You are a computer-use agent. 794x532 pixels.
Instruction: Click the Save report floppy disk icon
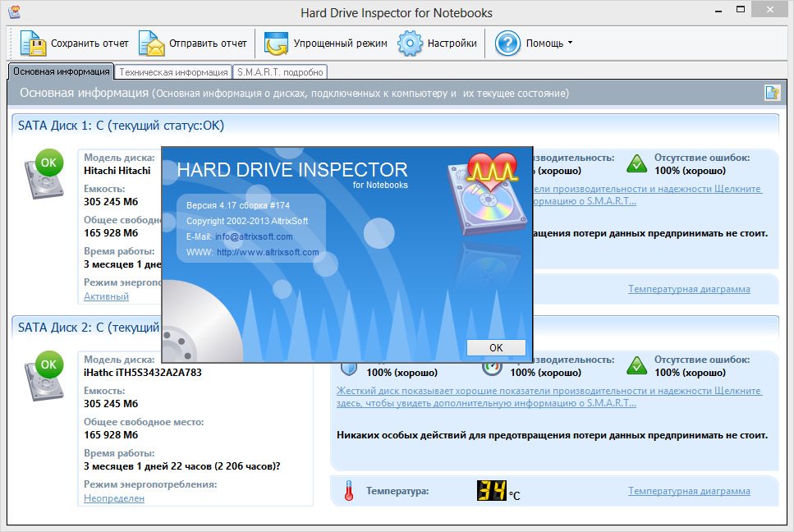coord(33,43)
